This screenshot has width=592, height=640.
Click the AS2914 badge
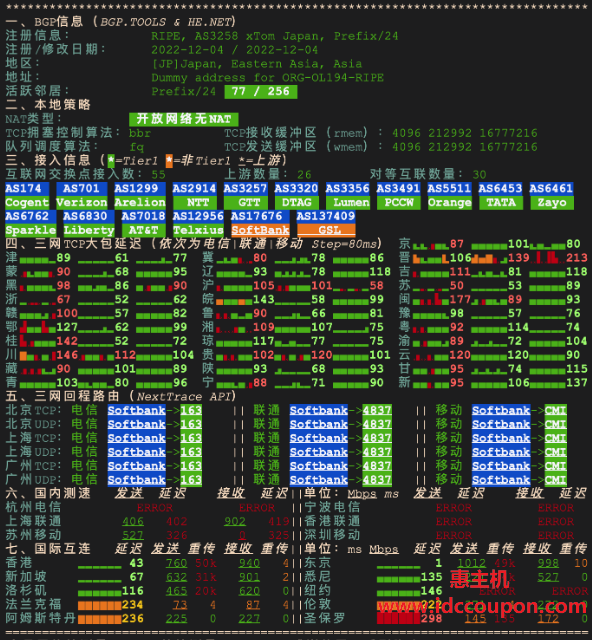coord(194,188)
